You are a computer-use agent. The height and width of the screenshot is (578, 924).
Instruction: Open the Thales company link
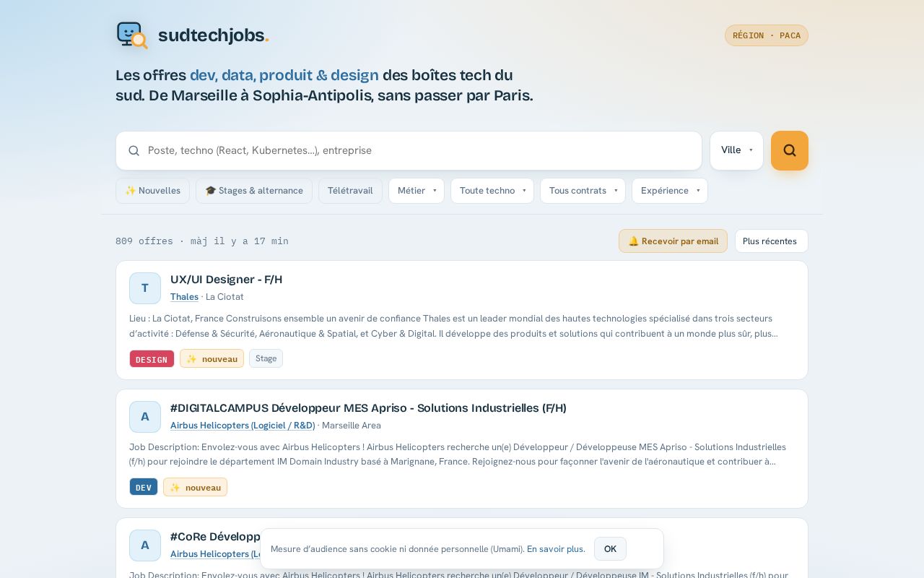[x=184, y=297]
